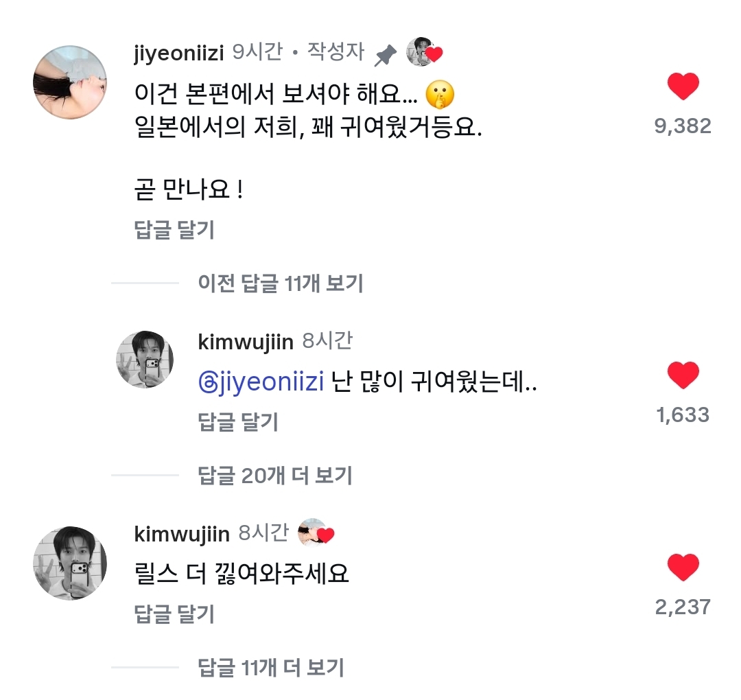The image size is (741, 700).
Task: Like jiyeoniizi's pinned comment
Action: click(683, 87)
